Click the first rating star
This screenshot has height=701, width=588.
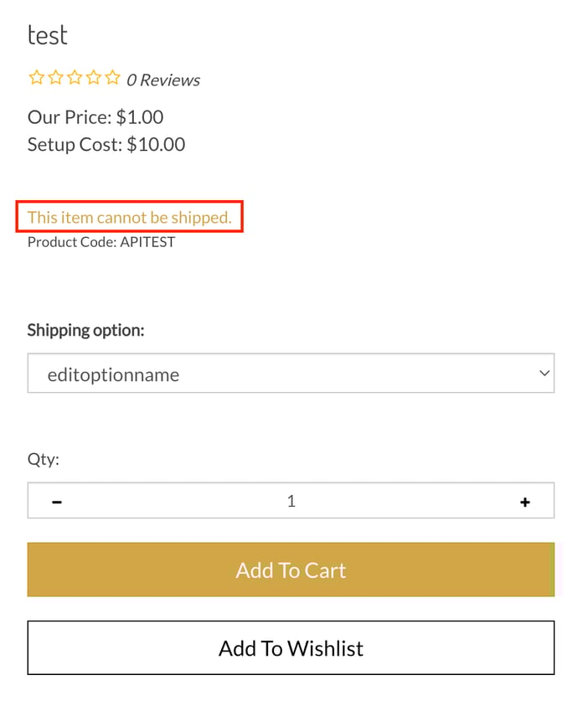[36, 79]
